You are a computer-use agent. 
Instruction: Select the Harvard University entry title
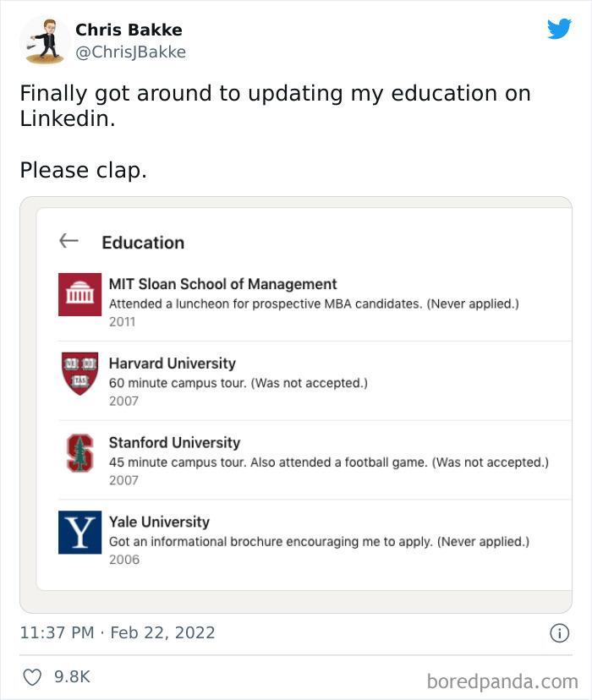coord(172,364)
